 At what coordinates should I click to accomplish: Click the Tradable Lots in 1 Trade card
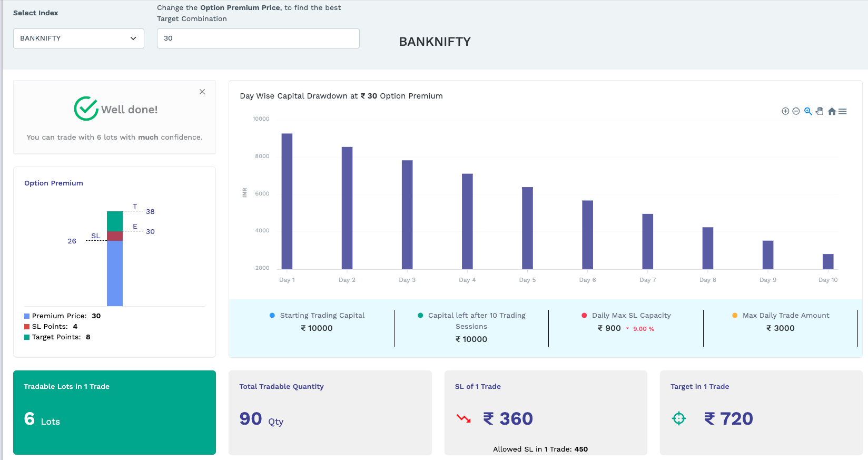[x=114, y=412]
